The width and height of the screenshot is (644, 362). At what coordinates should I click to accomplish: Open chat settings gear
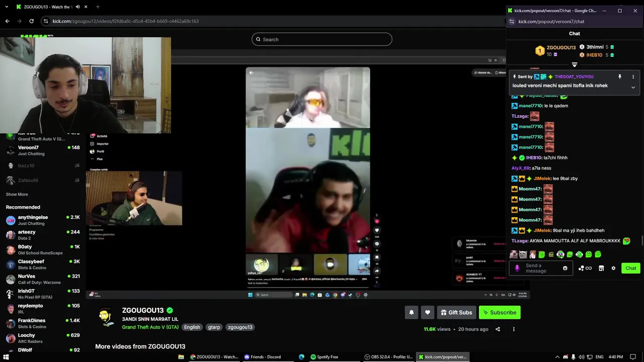click(x=613, y=268)
